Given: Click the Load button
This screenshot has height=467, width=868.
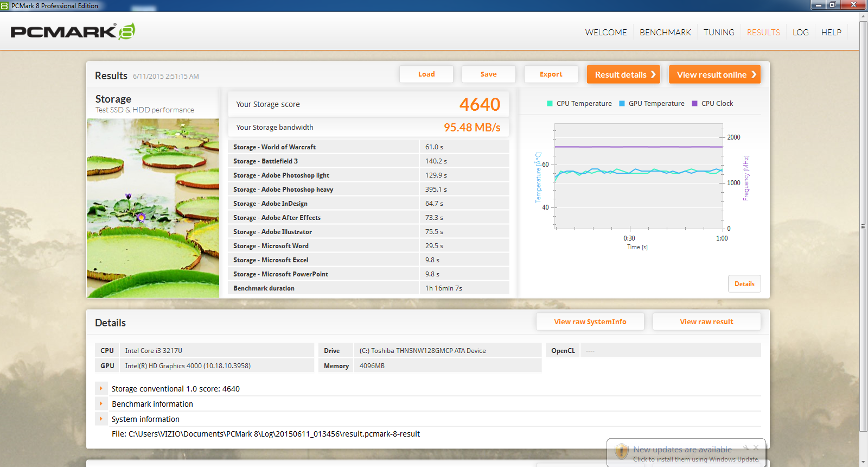Looking at the screenshot, I should coord(426,74).
